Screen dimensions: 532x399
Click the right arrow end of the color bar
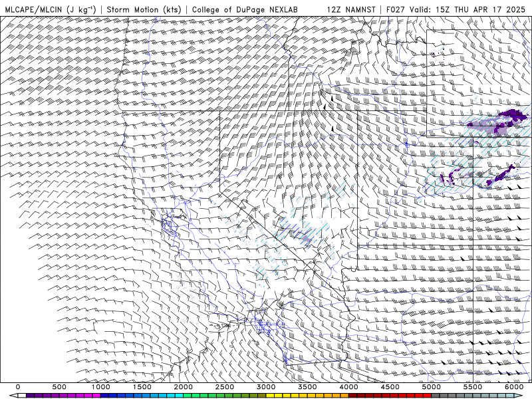click(x=519, y=396)
